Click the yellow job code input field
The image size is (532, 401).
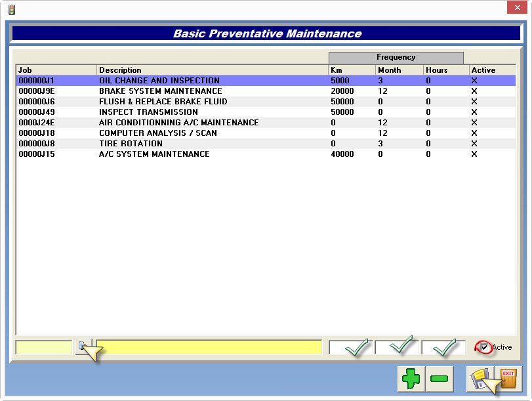(44, 347)
